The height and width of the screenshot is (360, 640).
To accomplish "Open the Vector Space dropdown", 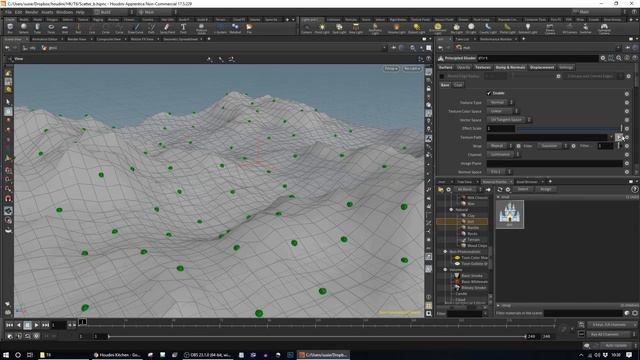I will click(509, 120).
